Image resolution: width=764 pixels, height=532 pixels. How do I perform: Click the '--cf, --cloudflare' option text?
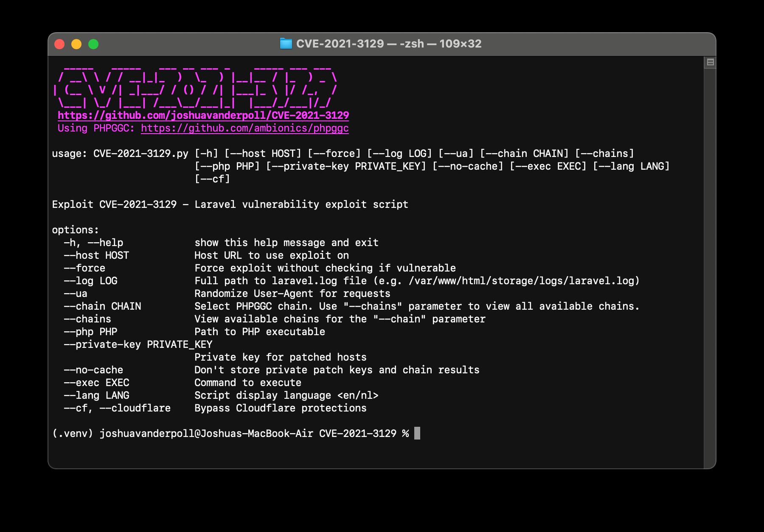pos(117,408)
